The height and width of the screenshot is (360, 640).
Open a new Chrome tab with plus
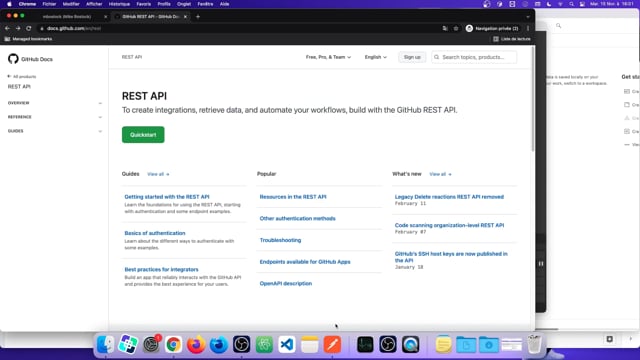pos(198,17)
